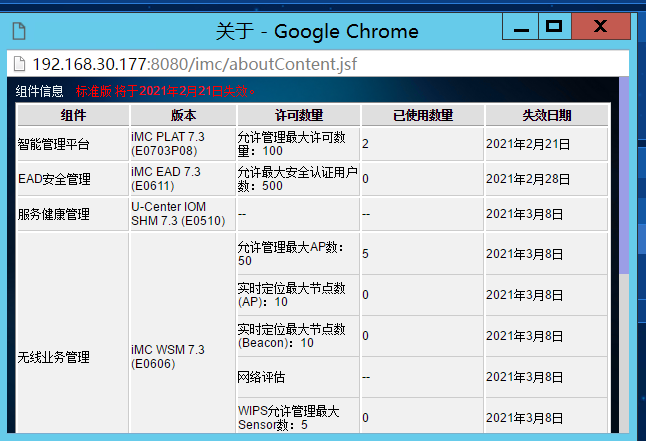Click 实时定位最大节点数(Beacon)：10 cell
The height and width of the screenshot is (441, 646).
click(299, 335)
